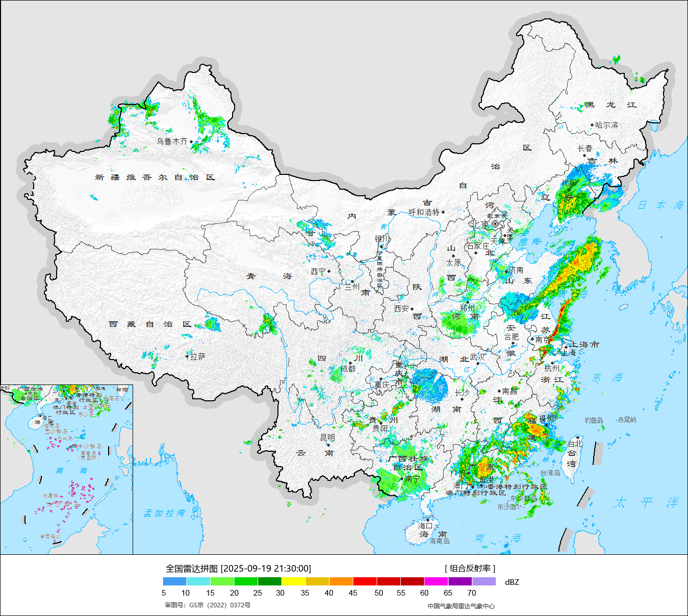The height and width of the screenshot is (616, 688).
Task: Pick the blue 5 dBZ legend swatch
Action: coord(174,581)
